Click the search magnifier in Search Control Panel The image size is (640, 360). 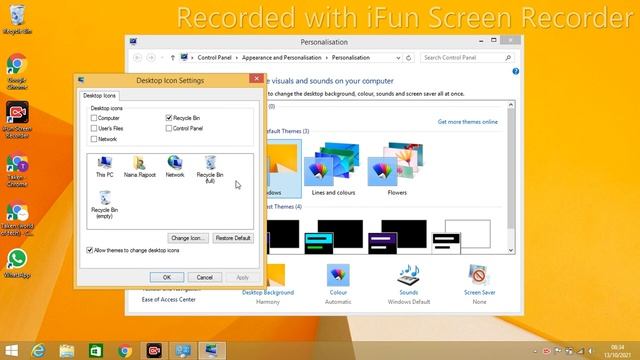508,58
